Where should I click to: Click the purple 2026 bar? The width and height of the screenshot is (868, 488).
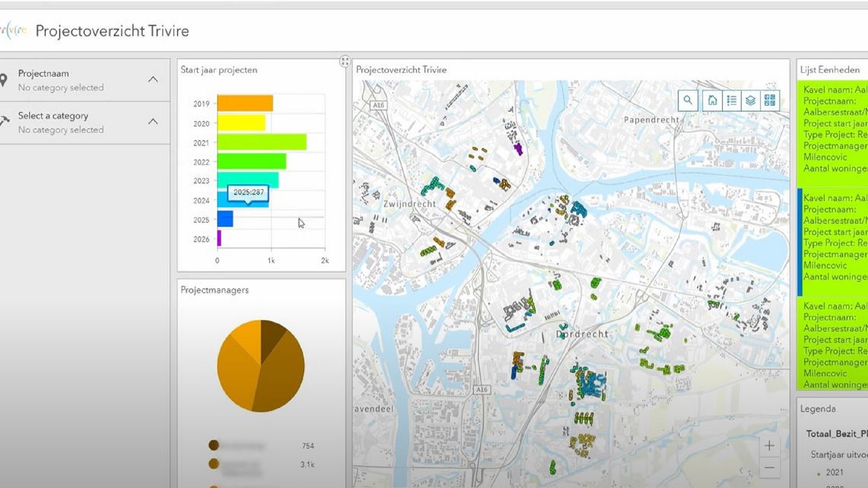(x=219, y=239)
